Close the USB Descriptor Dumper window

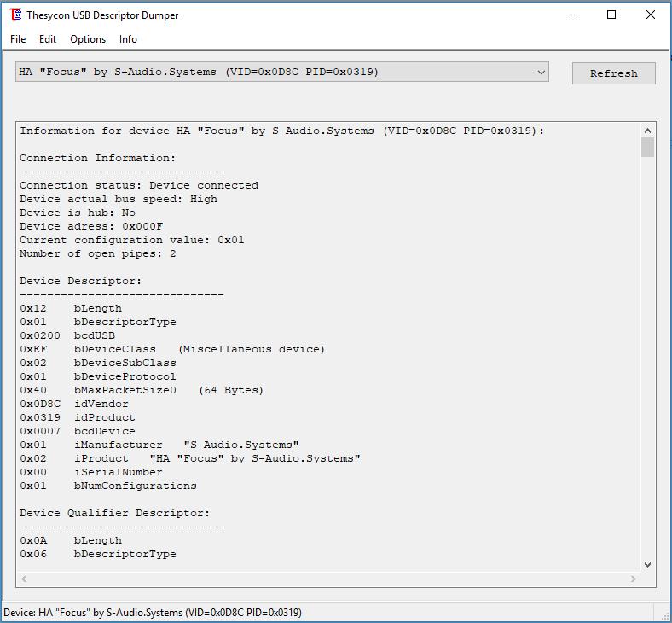click(x=650, y=15)
